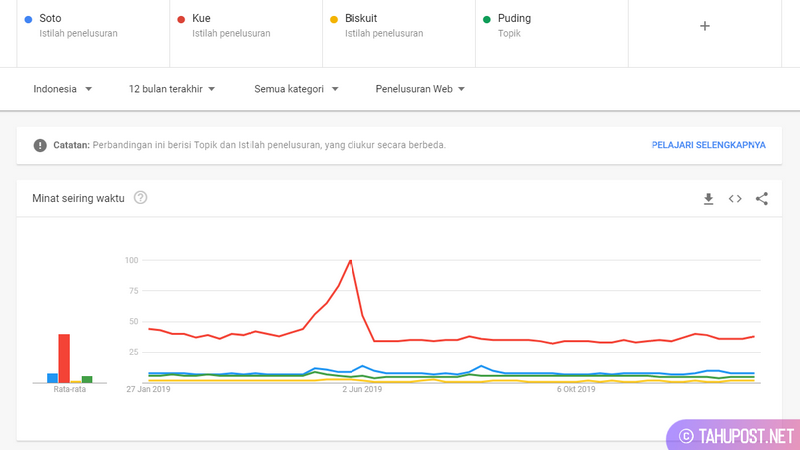800x450 pixels.
Task: Follow the PELAJARI SELENGKAPNYA link
Action: click(x=708, y=145)
